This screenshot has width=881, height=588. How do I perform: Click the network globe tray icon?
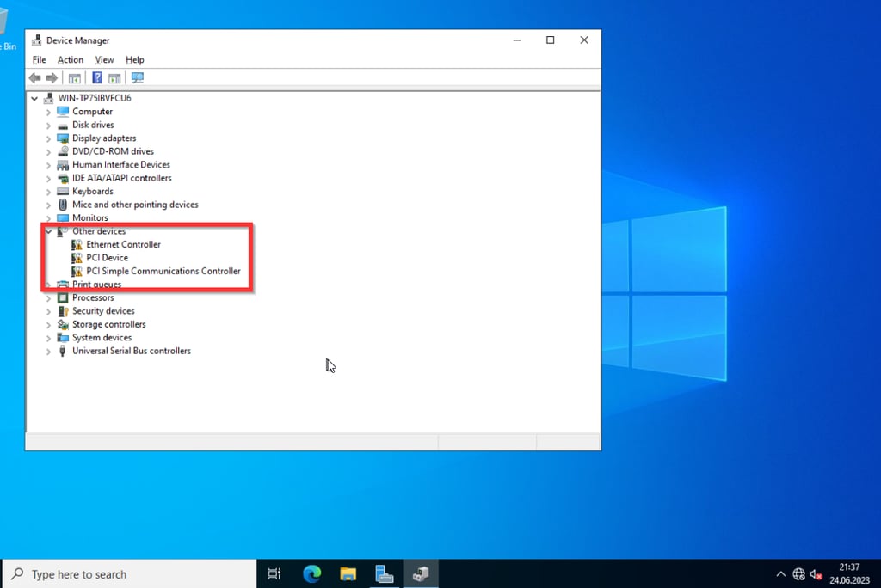(798, 574)
